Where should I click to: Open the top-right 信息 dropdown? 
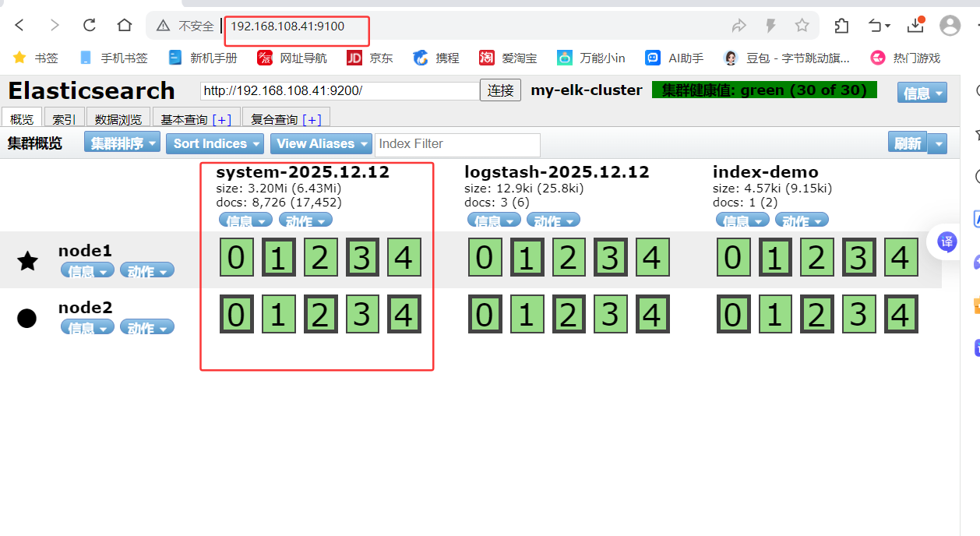[922, 93]
